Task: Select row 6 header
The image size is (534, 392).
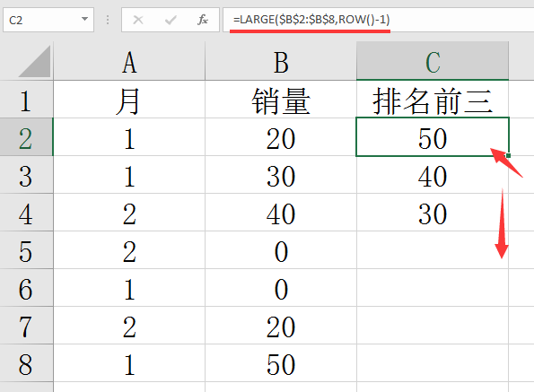Action: click(26, 288)
